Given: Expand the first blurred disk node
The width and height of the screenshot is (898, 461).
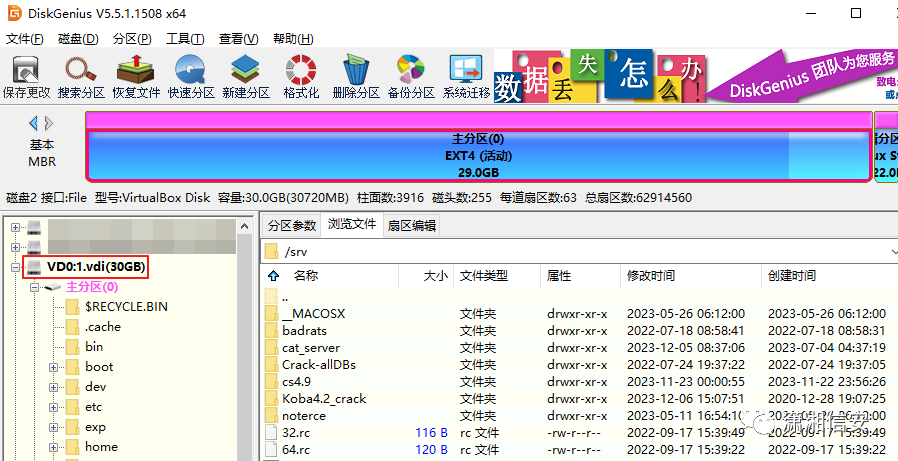Looking at the screenshot, I should [15, 227].
